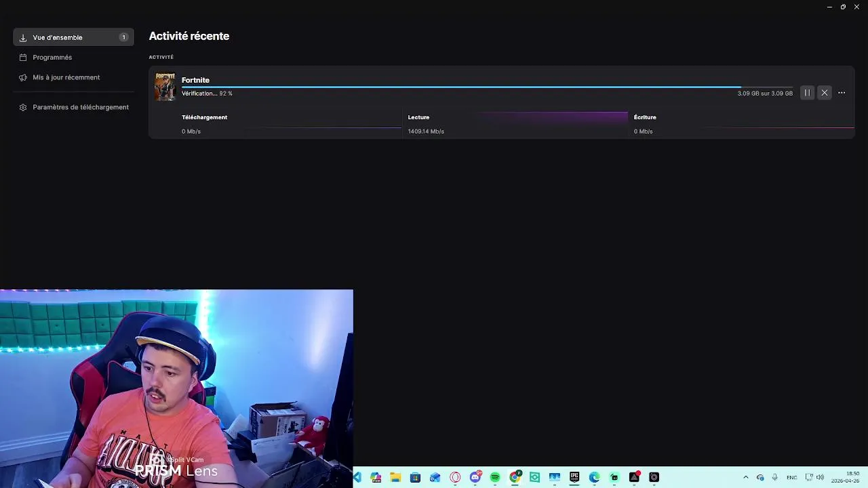Click the 3.09 GB sur 3.09 GB text

click(765, 94)
